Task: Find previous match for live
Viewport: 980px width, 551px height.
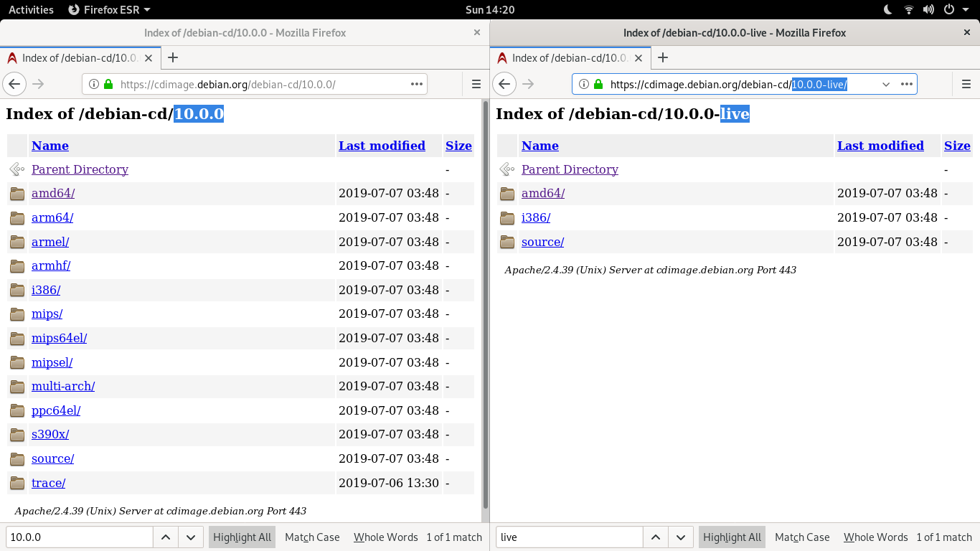Action: [655, 537]
